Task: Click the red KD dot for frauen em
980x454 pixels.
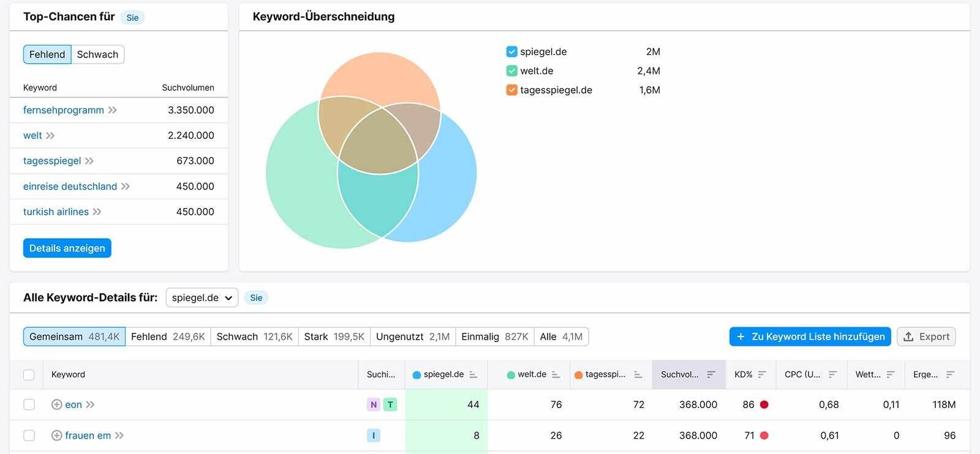Action: (x=764, y=436)
